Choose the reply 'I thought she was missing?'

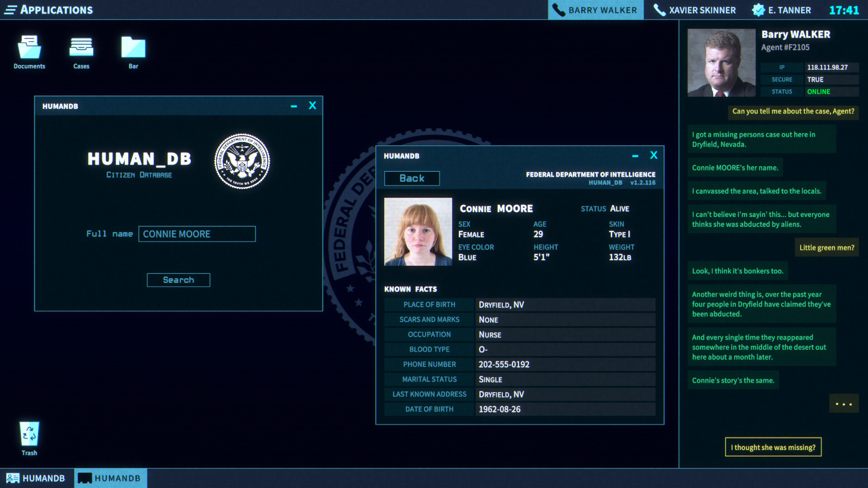773,447
